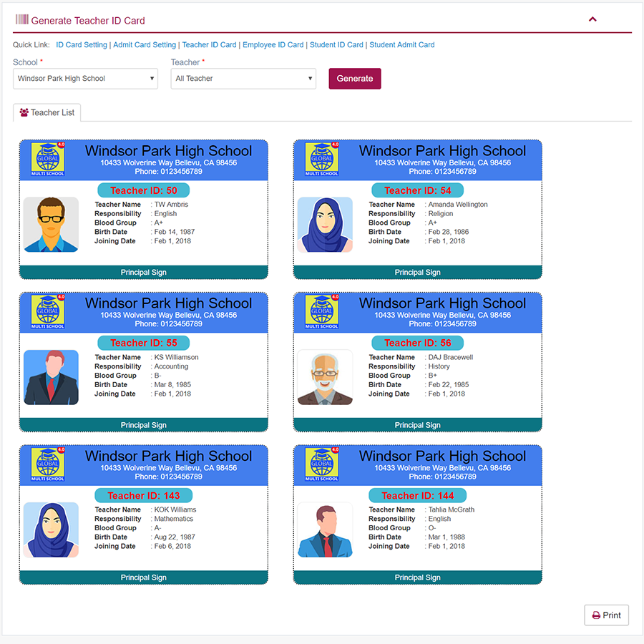
Task: Click the barcode icon beside Generate Teacher ID Card
Action: click(21, 19)
